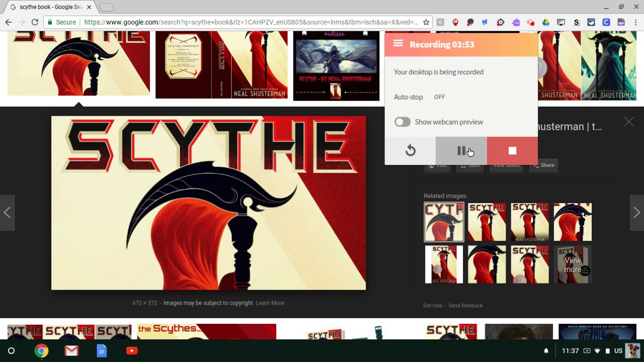Viewport: 644px width, 362px height.
Task: Pause the screen recording
Action: coord(461,151)
